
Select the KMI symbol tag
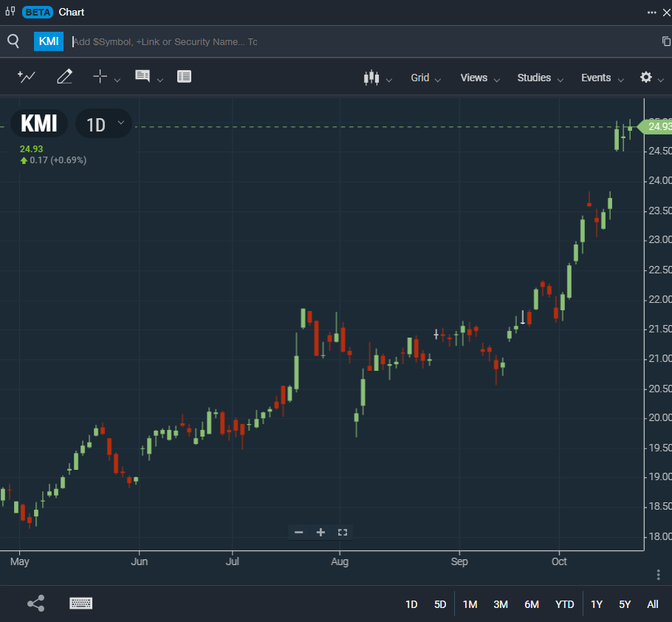49,41
